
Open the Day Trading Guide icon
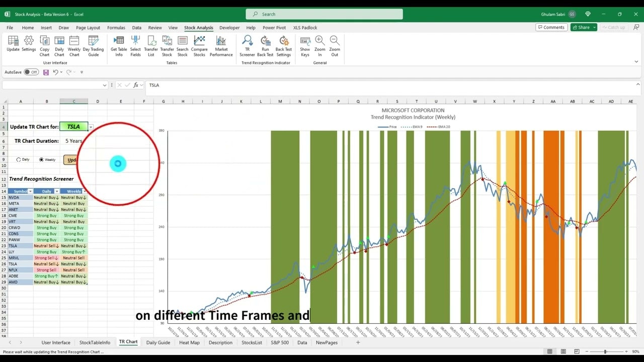(x=94, y=46)
